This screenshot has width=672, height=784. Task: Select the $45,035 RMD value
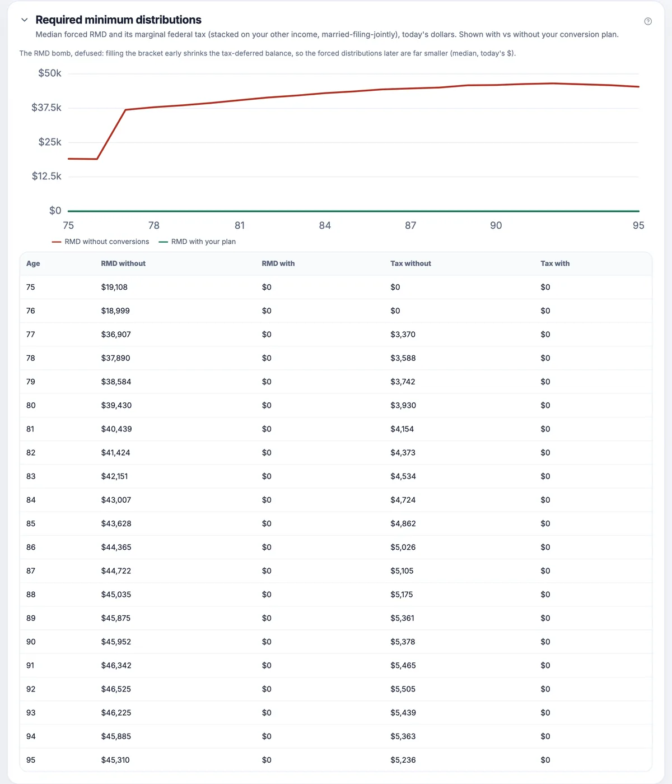click(116, 595)
